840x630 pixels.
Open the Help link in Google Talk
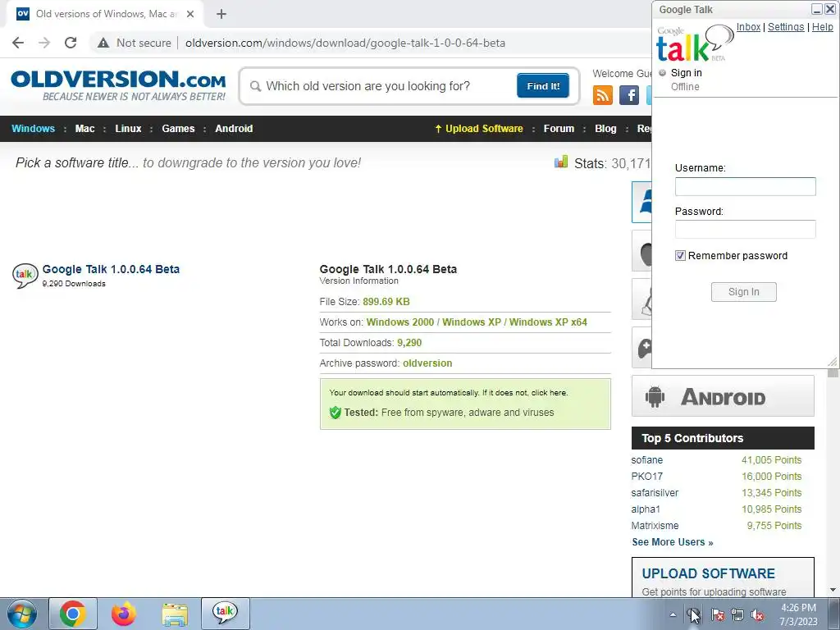click(x=822, y=27)
